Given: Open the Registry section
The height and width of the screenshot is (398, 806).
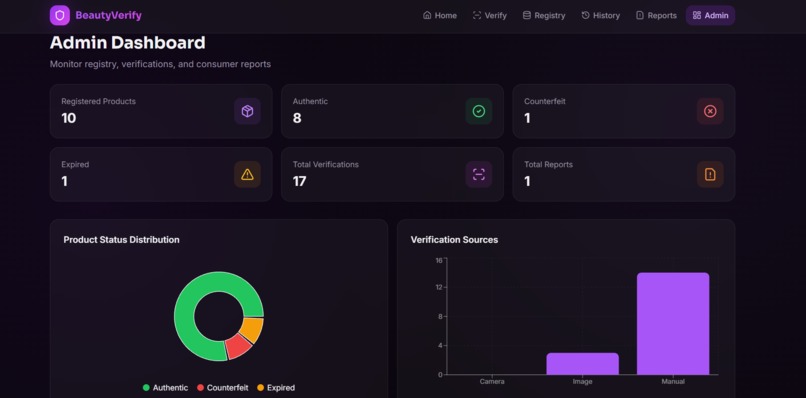Looking at the screenshot, I should (x=544, y=15).
